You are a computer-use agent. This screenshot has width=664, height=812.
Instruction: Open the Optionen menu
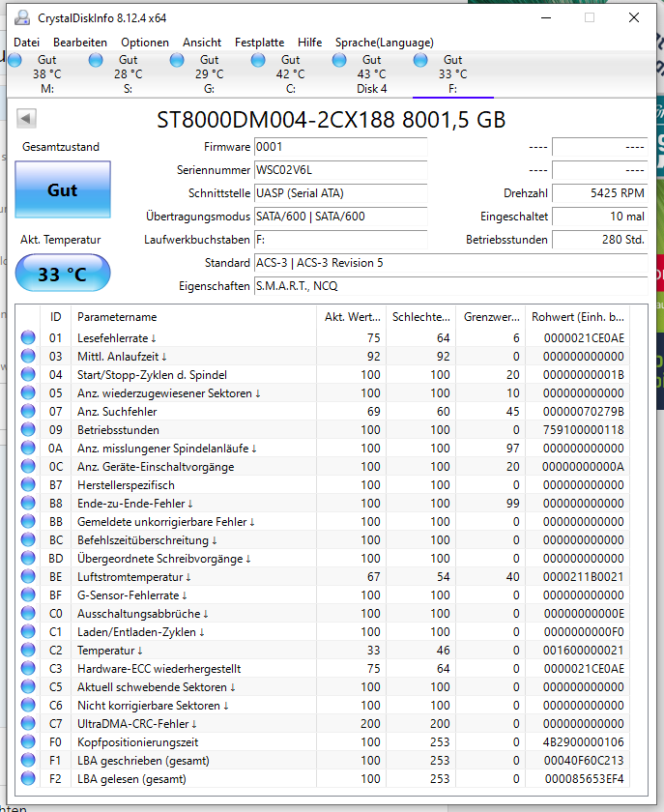tap(145, 43)
